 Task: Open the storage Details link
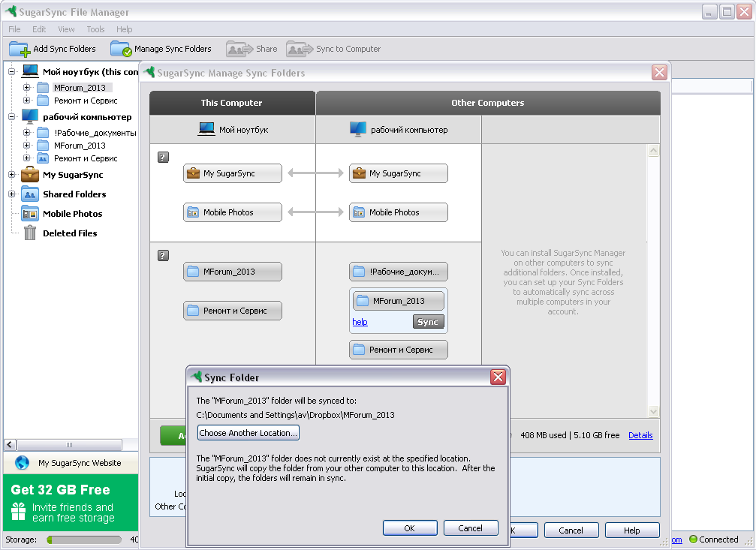640,435
